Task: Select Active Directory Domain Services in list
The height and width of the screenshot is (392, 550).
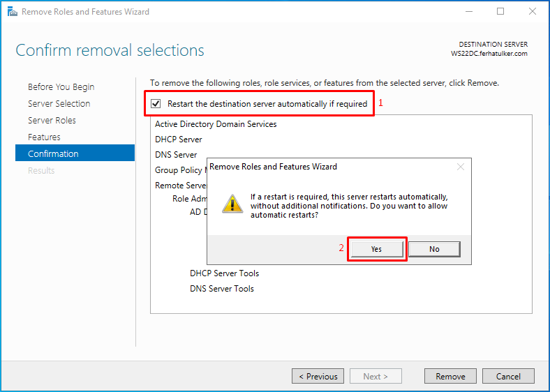Action: click(216, 124)
